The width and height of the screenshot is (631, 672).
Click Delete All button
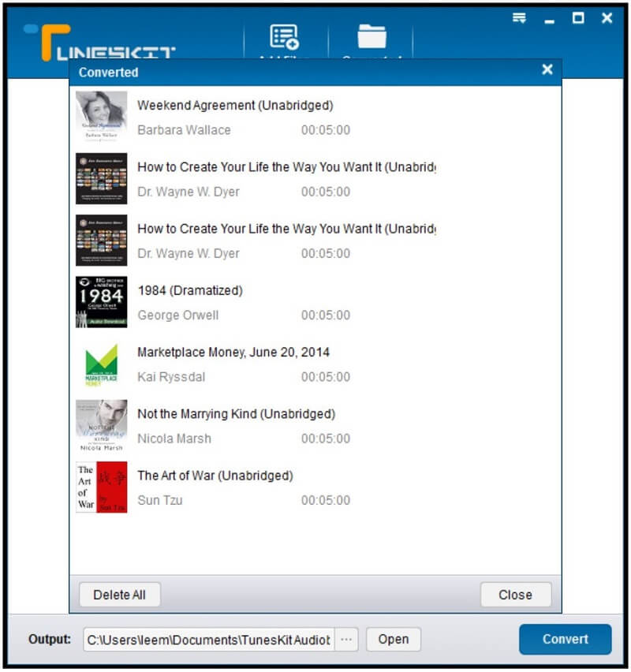(x=120, y=595)
